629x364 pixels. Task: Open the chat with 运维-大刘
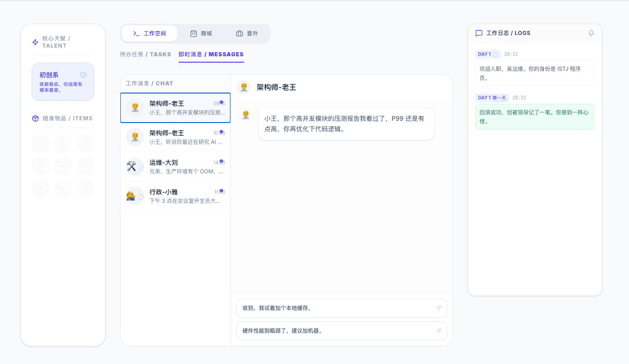click(x=175, y=167)
